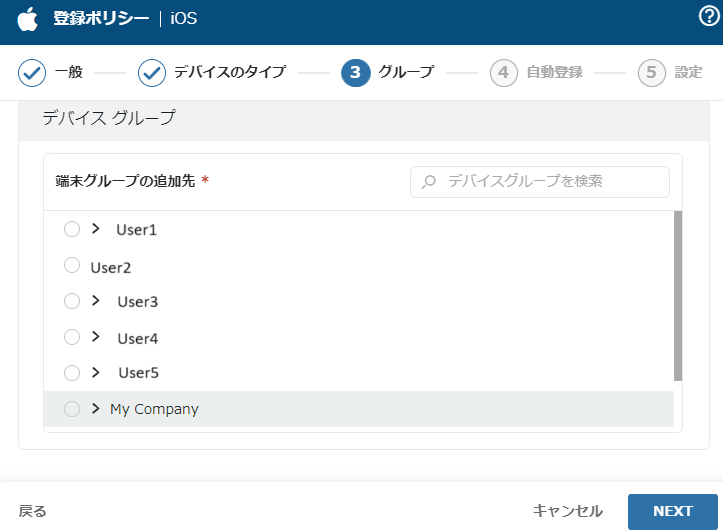Click the User5 group name

coord(138,372)
